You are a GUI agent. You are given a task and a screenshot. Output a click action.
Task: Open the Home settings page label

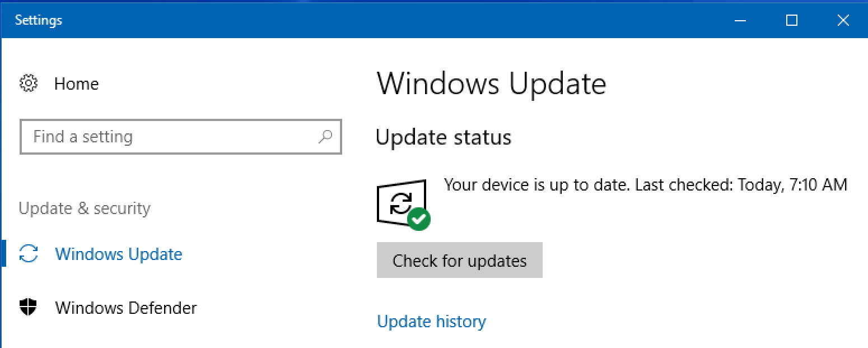tap(76, 84)
